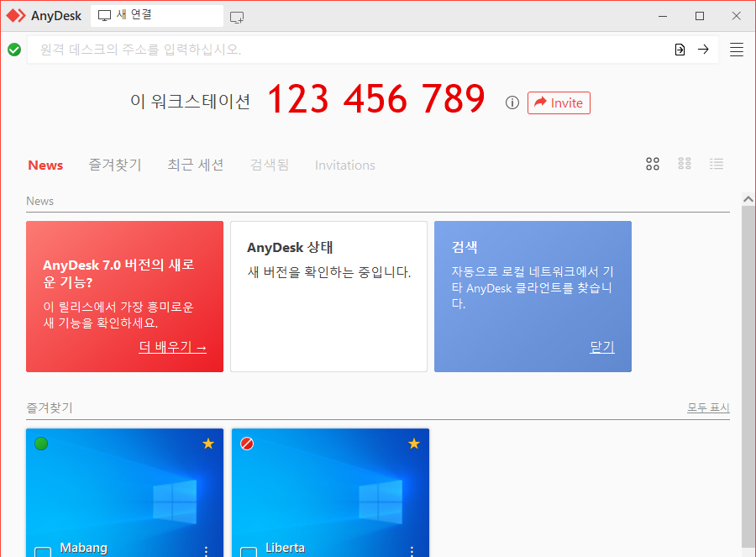Click the red blocked status icon on Liberta
Screen dimensions: 756x557
pos(247,444)
